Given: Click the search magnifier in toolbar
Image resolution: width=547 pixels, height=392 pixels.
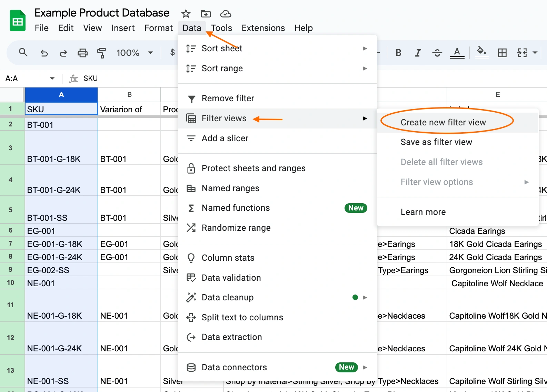Looking at the screenshot, I should [x=23, y=52].
